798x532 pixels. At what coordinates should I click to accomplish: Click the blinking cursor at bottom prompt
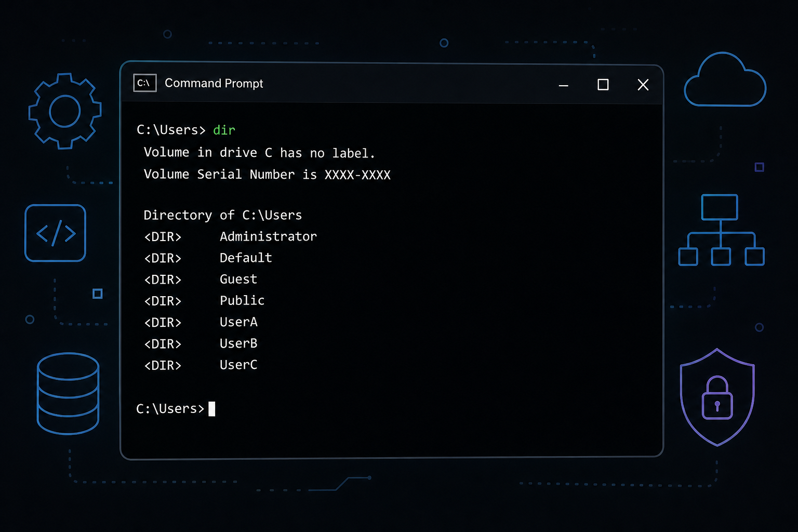[x=212, y=409]
